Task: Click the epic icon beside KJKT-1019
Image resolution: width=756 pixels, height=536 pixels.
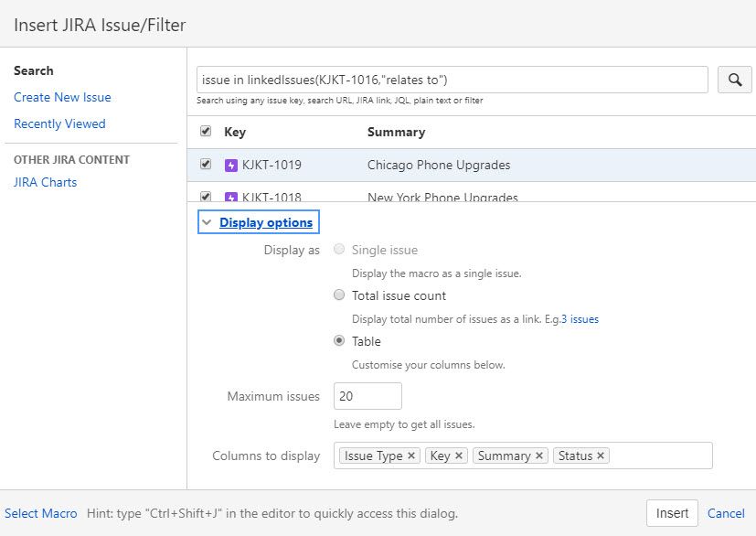Action: point(231,166)
